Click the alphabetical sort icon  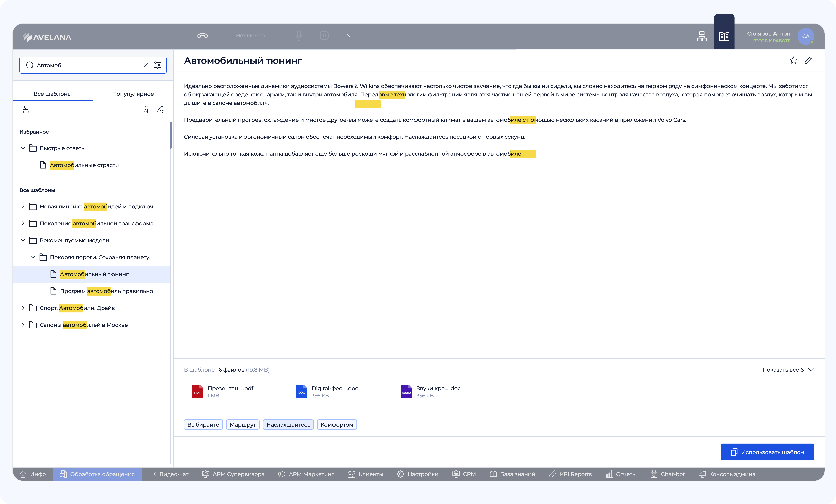pos(161,110)
